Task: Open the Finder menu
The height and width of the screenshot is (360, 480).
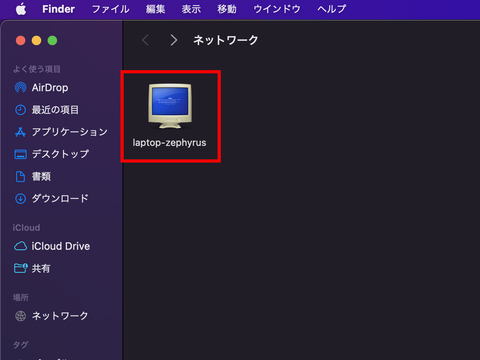Action: (x=58, y=9)
